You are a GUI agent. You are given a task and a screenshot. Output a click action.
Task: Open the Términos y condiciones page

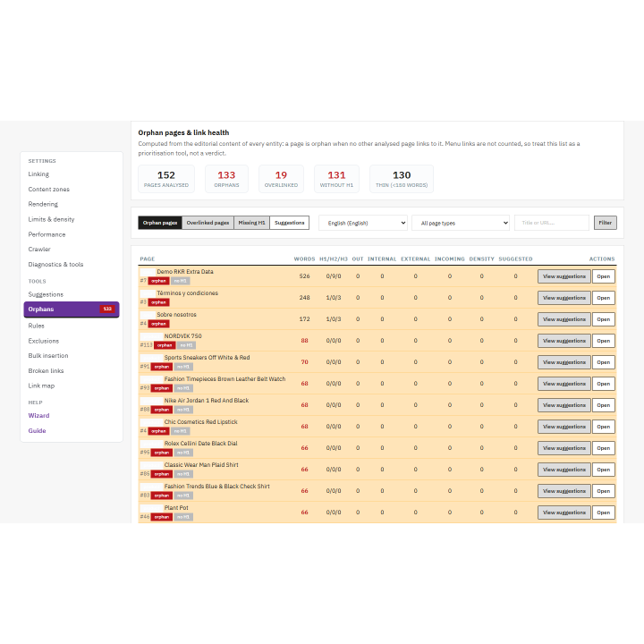pyautogui.click(x=604, y=298)
